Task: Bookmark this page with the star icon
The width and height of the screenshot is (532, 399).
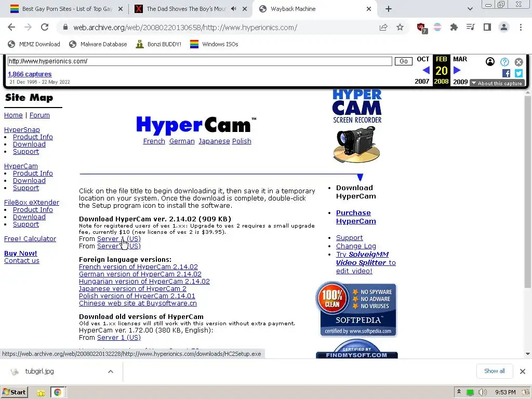Action: click(400, 27)
